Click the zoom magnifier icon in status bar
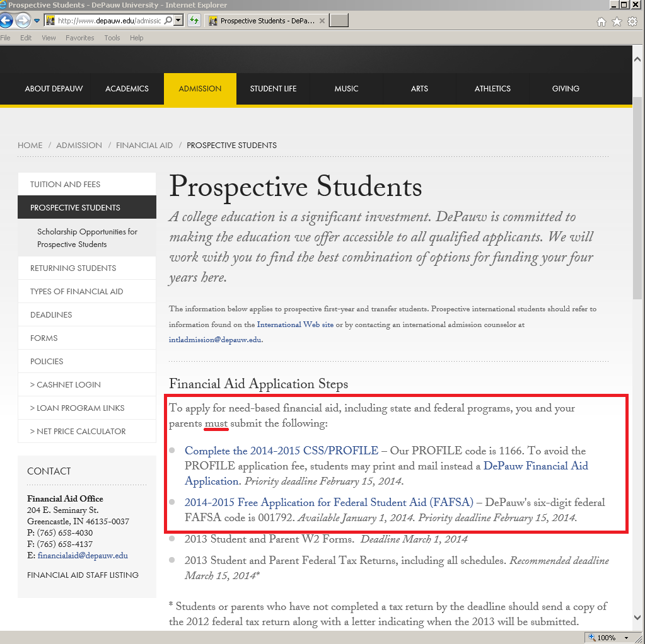This screenshot has width=645, height=644. (592, 637)
